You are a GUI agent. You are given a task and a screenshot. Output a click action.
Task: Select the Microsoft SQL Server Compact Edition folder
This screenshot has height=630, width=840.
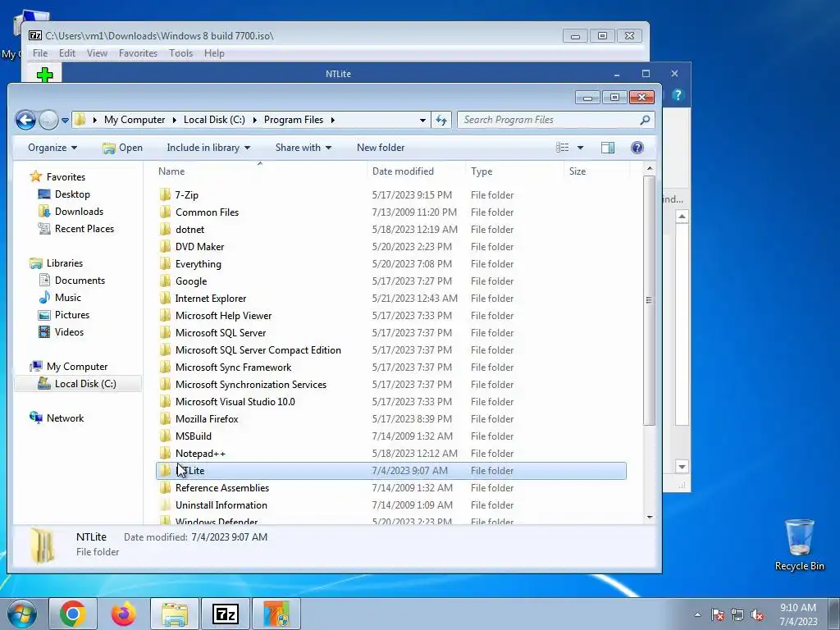click(x=258, y=349)
